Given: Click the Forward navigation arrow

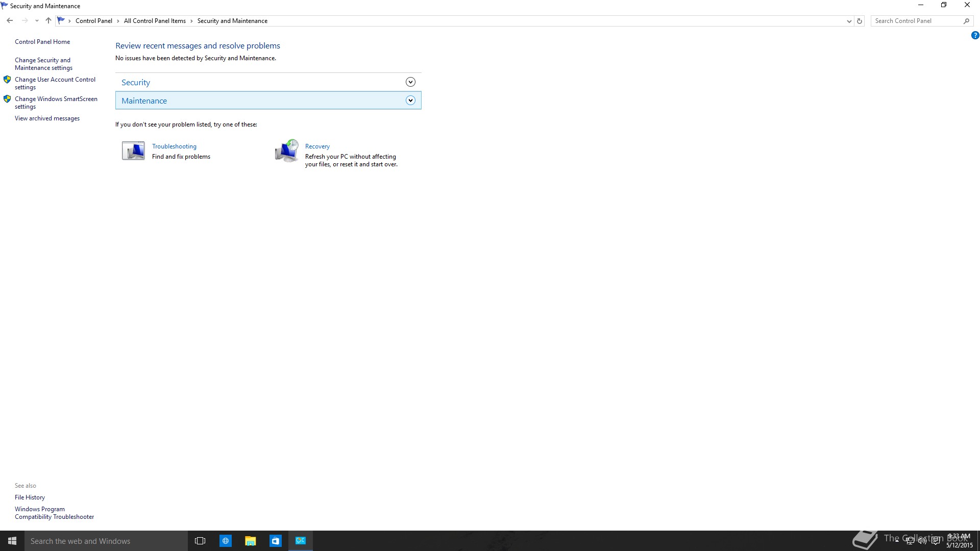Looking at the screenshot, I should pos(24,20).
